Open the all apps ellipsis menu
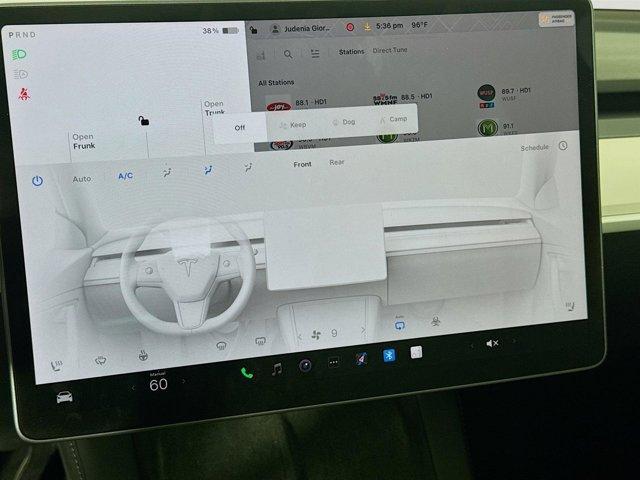 pos(333,362)
